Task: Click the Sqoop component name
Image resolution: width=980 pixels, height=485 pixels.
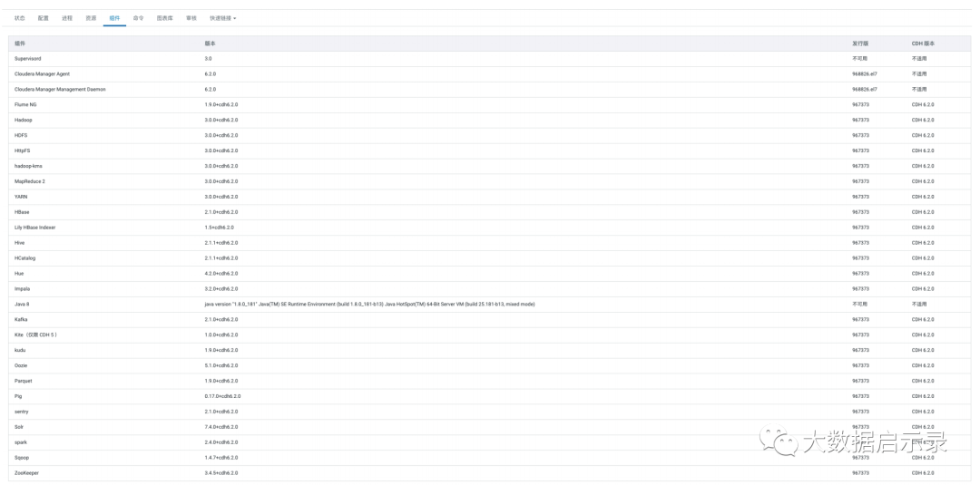Action: pos(21,458)
